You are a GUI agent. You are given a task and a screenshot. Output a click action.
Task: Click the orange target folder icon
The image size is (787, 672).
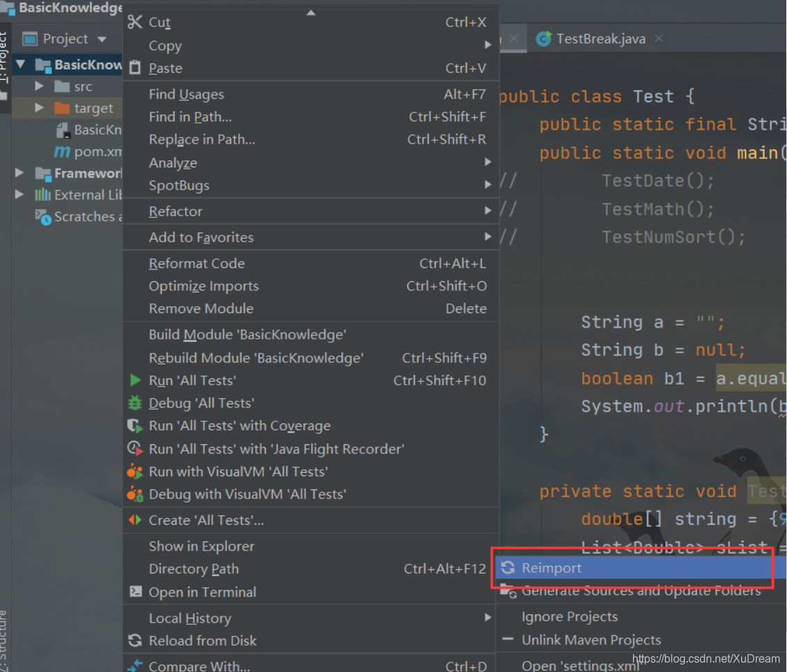62,108
